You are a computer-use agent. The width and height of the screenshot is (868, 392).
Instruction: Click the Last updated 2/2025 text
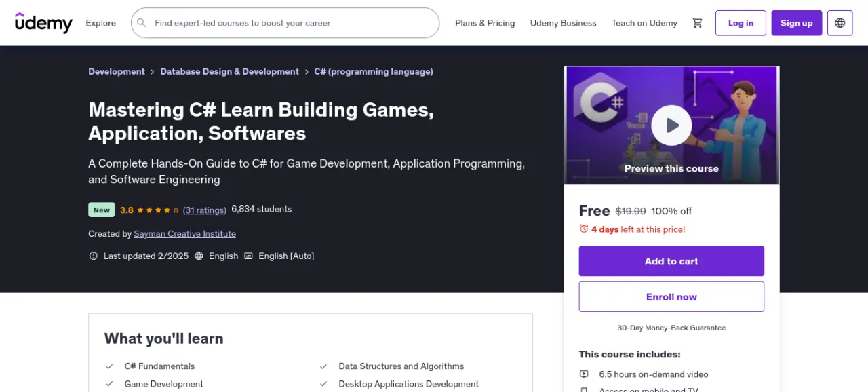pyautogui.click(x=146, y=256)
